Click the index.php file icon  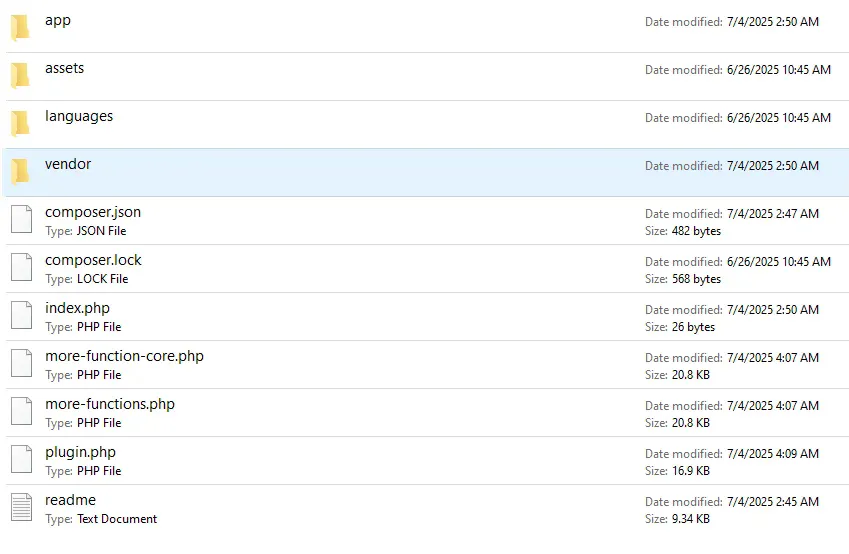(21, 316)
